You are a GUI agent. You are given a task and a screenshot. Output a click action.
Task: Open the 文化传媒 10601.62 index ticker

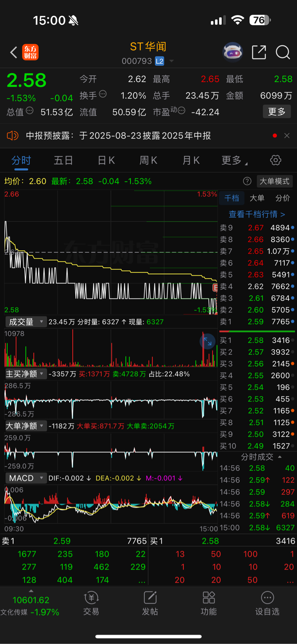[30, 606]
